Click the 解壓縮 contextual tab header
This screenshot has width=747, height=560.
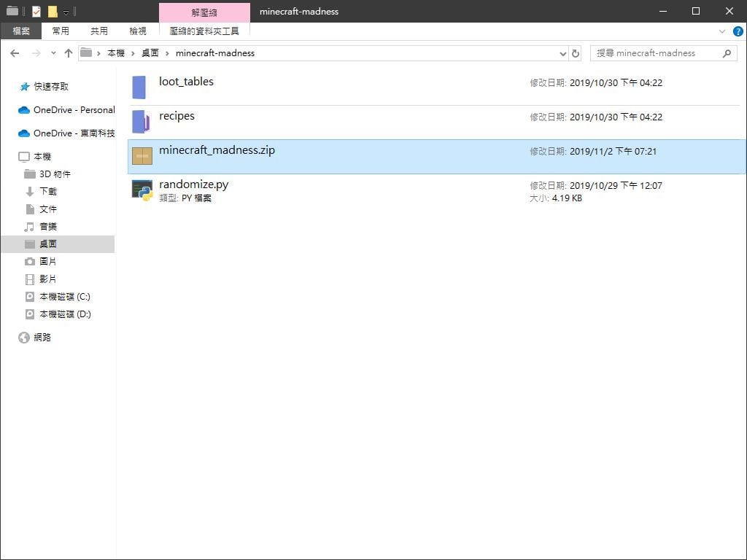[204, 13]
